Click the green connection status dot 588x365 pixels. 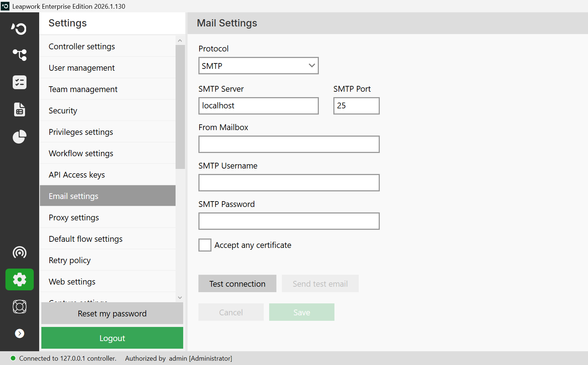click(x=13, y=358)
